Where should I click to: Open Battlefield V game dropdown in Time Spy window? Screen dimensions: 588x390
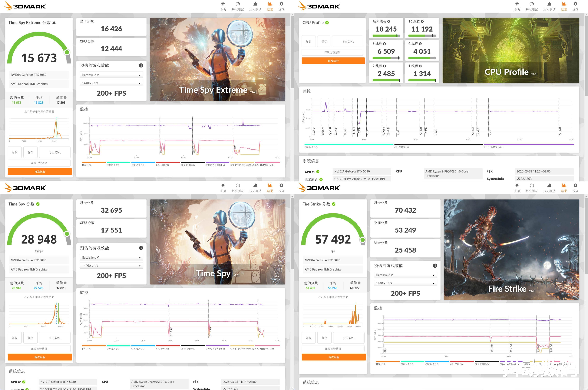point(111,257)
